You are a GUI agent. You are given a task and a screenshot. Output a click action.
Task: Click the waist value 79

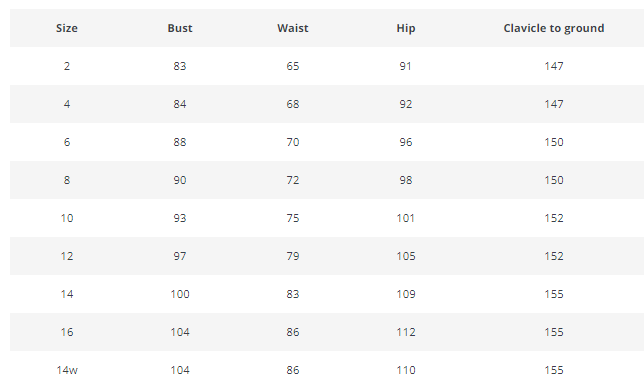[x=292, y=256]
